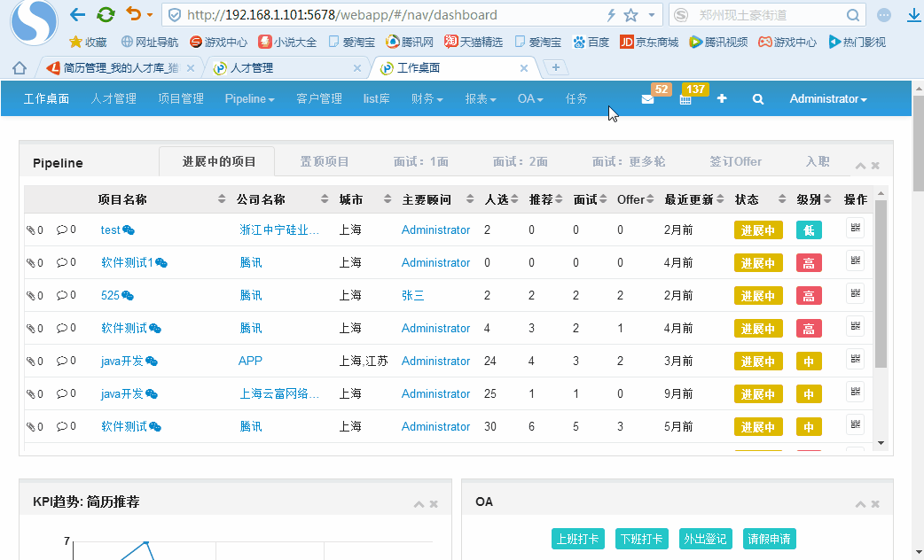924x560 pixels.
Task: Close the 工作桌面 browser tab
Action: click(x=524, y=68)
